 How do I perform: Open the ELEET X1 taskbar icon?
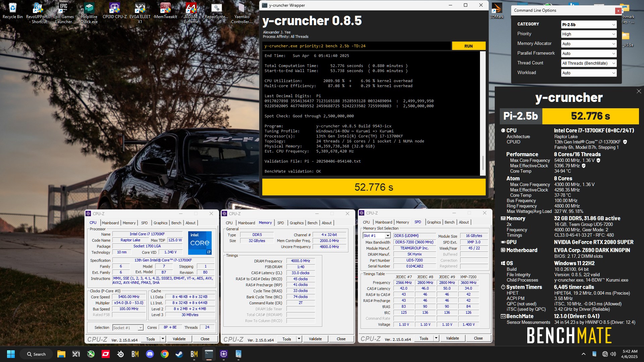click(x=76, y=354)
